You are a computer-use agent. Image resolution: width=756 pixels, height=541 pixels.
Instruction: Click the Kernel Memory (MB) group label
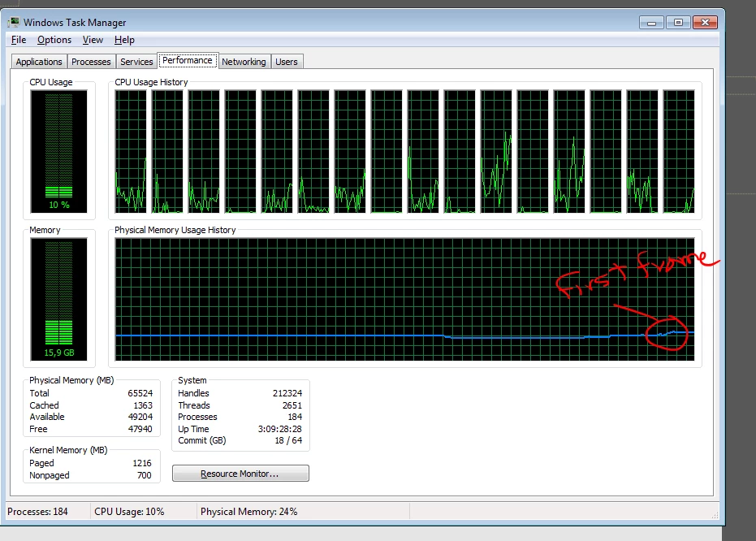tap(68, 450)
